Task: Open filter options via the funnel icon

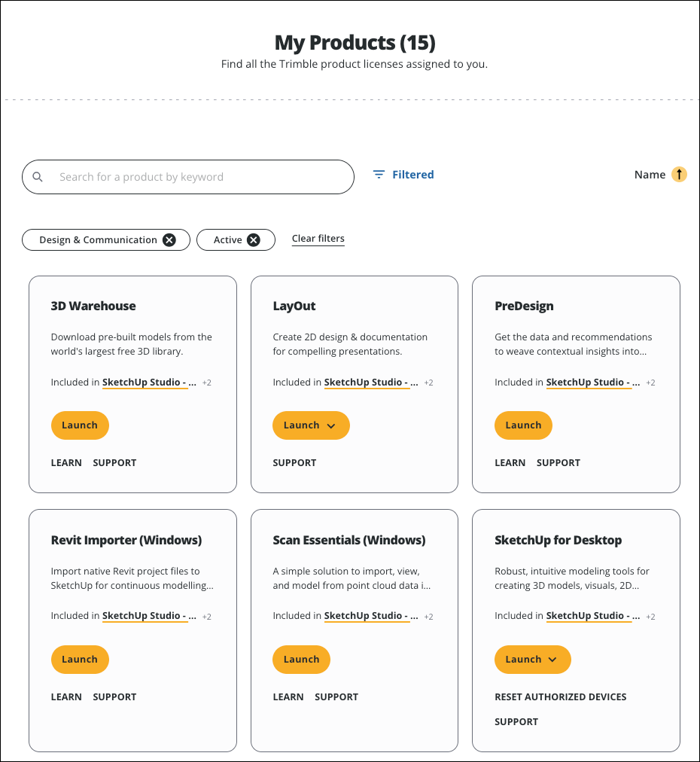Action: 378,174
